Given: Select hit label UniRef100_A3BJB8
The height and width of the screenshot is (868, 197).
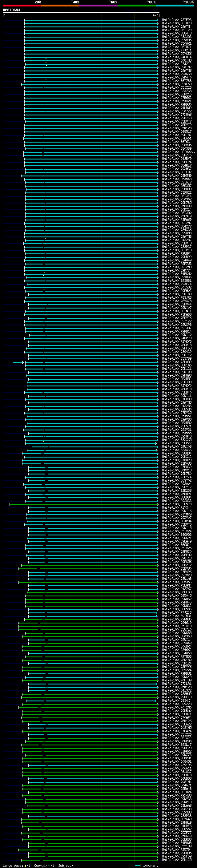Looking at the screenshot, I should click(x=176, y=382).
